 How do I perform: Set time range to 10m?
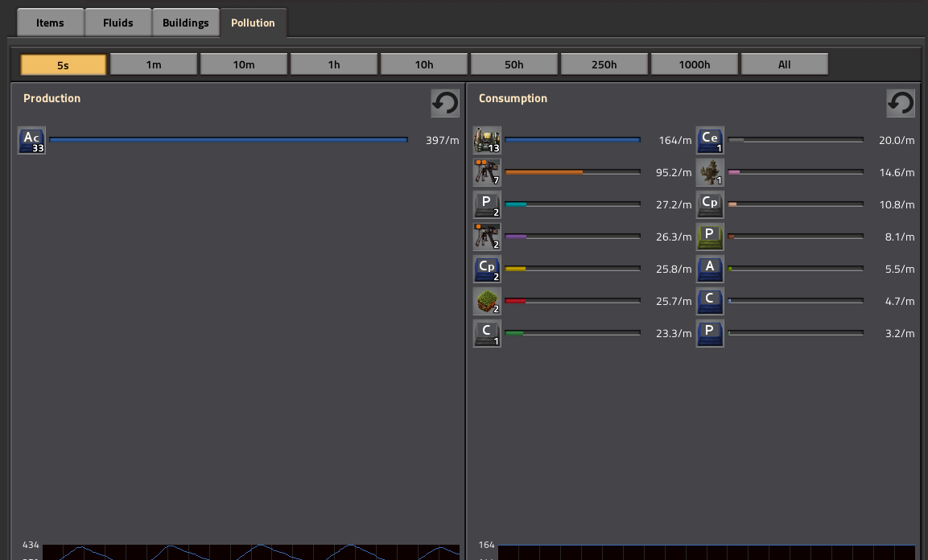244,64
